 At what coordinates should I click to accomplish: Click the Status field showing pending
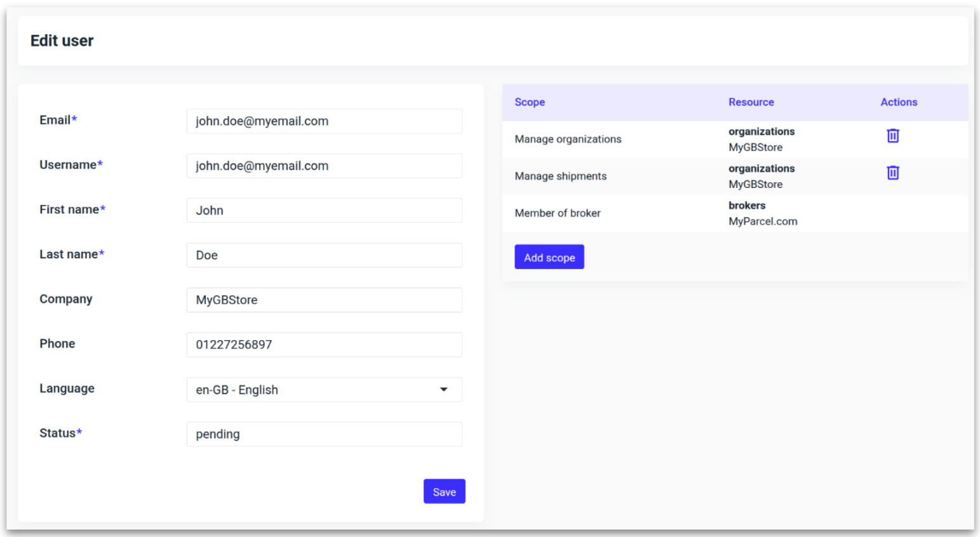[324, 434]
